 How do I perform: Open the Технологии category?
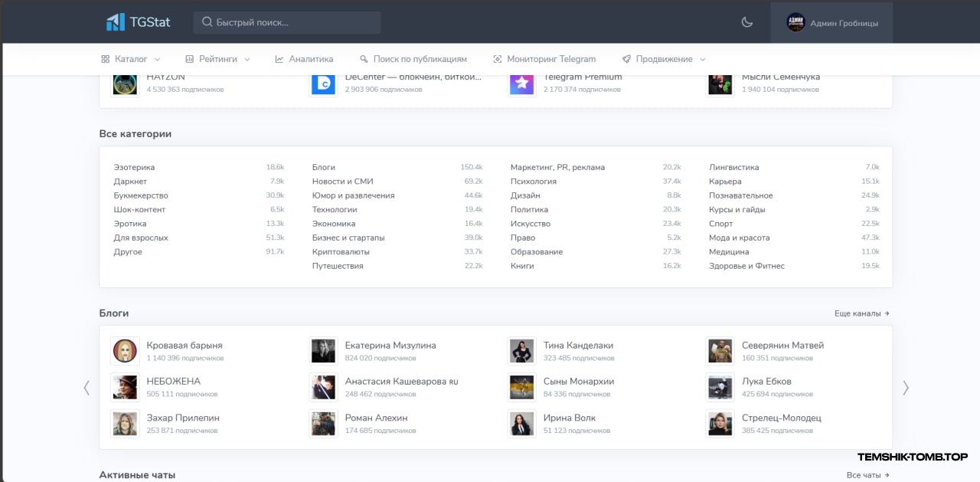(x=335, y=210)
